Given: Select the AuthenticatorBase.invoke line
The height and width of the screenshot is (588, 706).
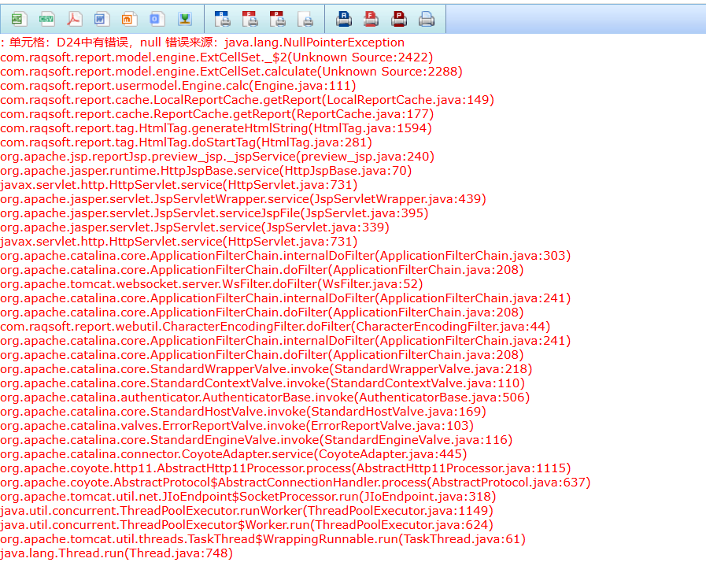Looking at the screenshot, I should coord(265,397).
